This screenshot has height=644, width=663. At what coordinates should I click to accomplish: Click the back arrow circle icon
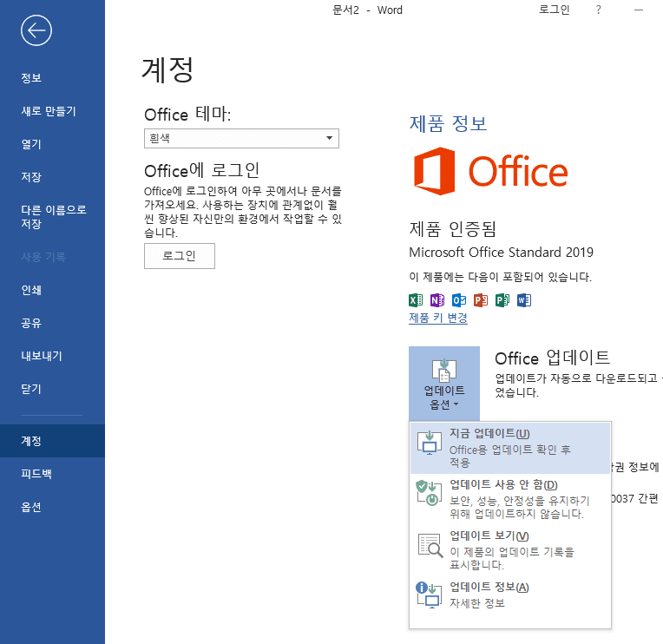pos(36,30)
